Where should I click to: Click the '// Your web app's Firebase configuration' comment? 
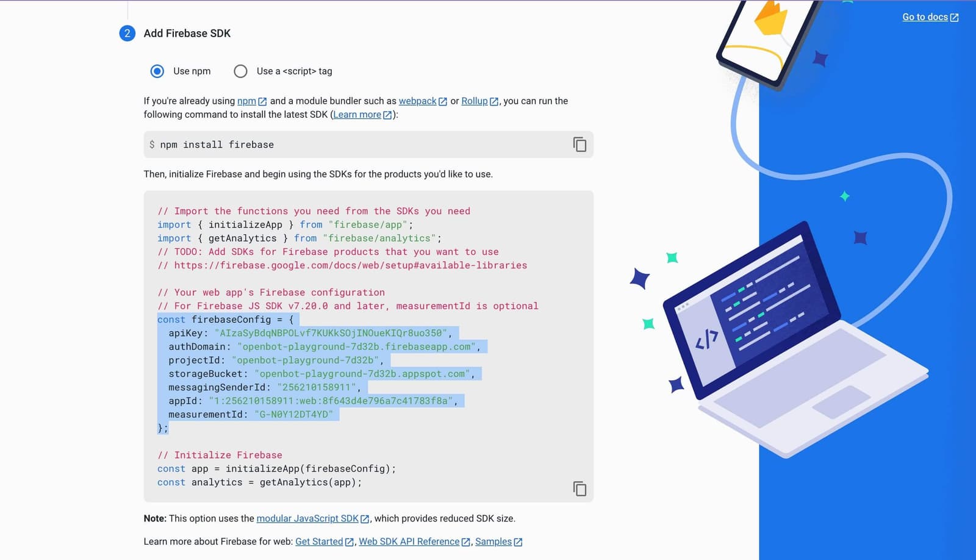point(271,292)
